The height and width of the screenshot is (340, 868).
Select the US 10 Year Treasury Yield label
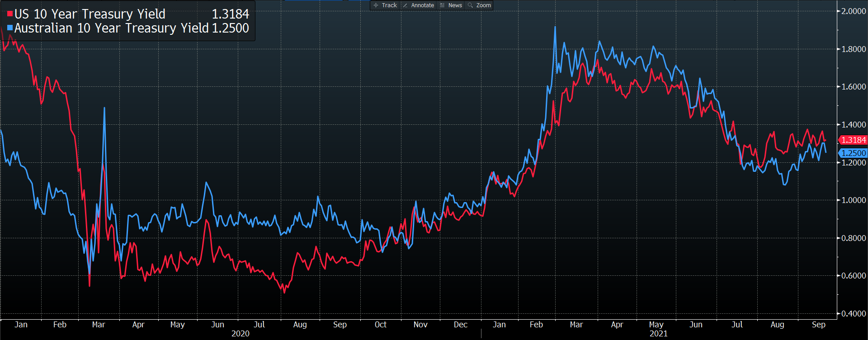click(90, 14)
